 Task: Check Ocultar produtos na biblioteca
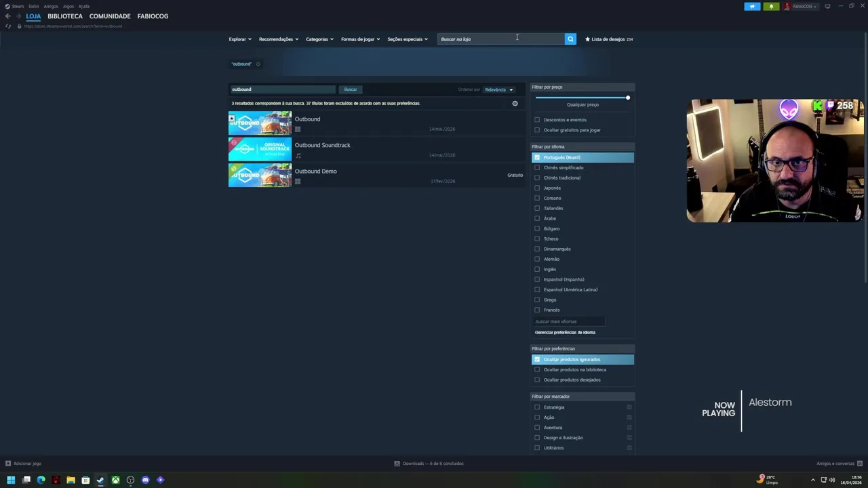coord(537,369)
